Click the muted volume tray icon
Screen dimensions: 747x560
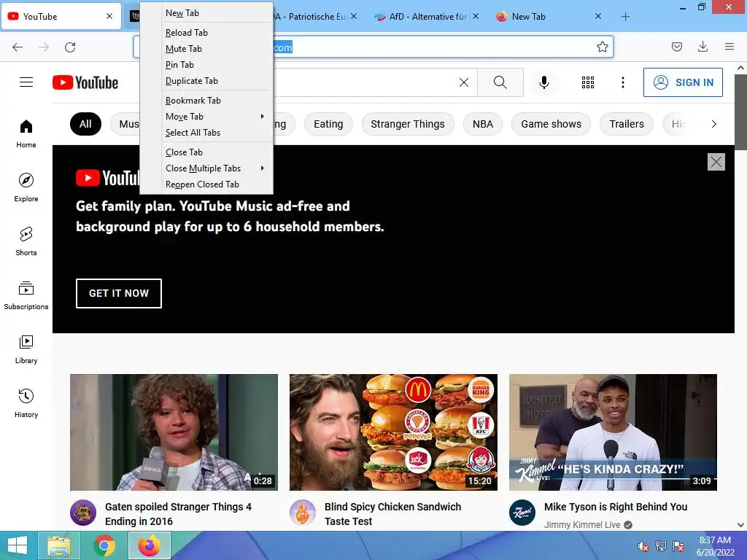pyautogui.click(x=643, y=546)
